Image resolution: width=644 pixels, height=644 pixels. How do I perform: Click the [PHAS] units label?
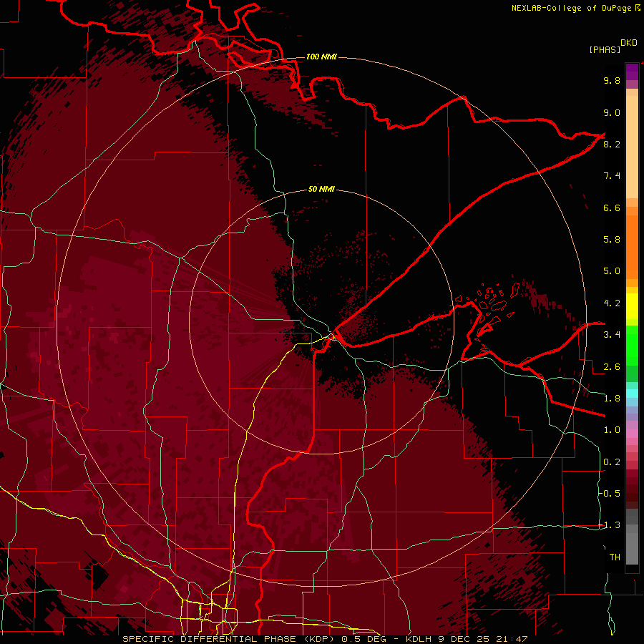pyautogui.click(x=605, y=49)
